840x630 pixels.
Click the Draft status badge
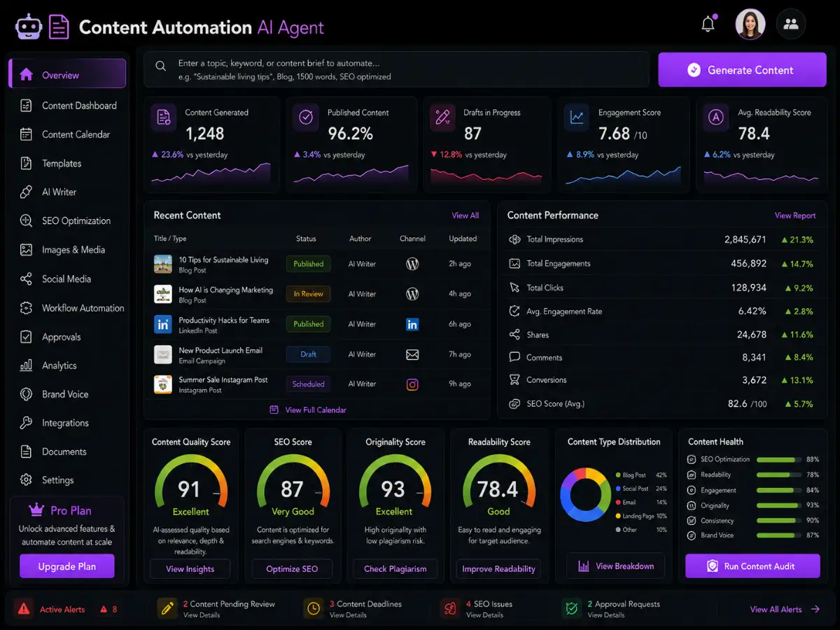pyautogui.click(x=308, y=354)
